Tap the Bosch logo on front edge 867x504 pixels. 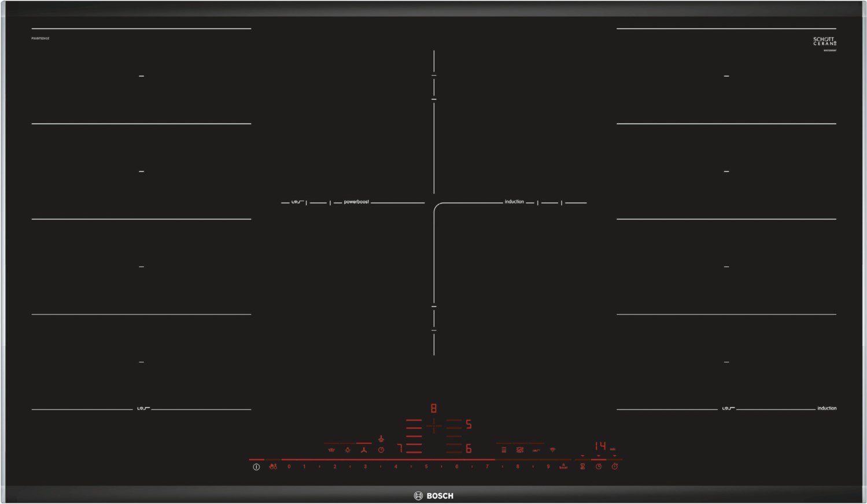434,496
